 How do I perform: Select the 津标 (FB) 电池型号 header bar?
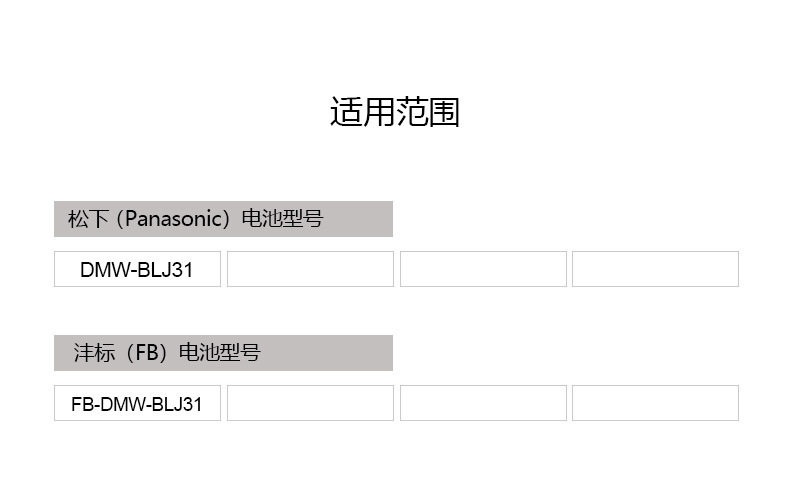click(223, 353)
